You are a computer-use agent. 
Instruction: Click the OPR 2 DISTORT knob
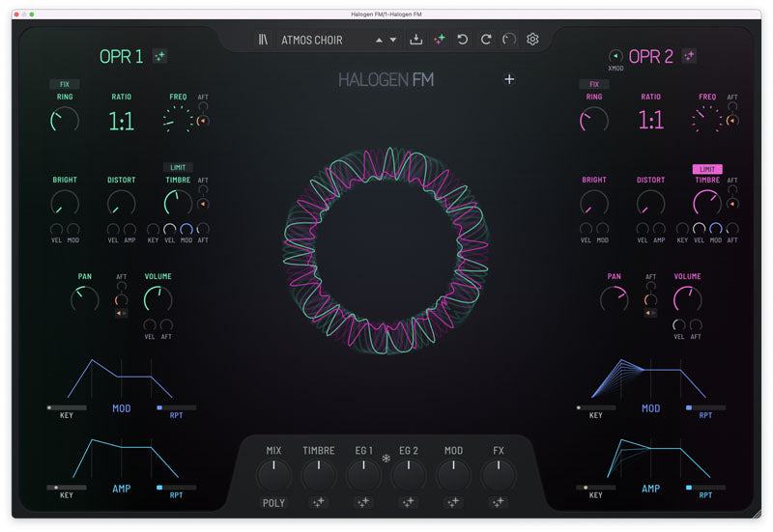pyautogui.click(x=650, y=203)
